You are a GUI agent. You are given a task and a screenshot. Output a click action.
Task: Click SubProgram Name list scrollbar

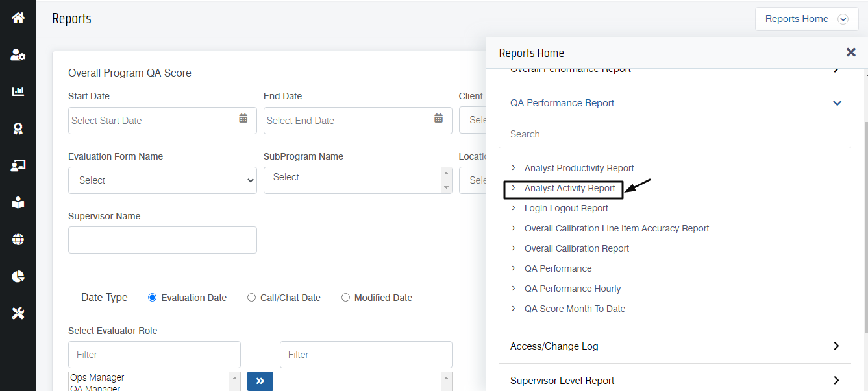click(x=446, y=180)
